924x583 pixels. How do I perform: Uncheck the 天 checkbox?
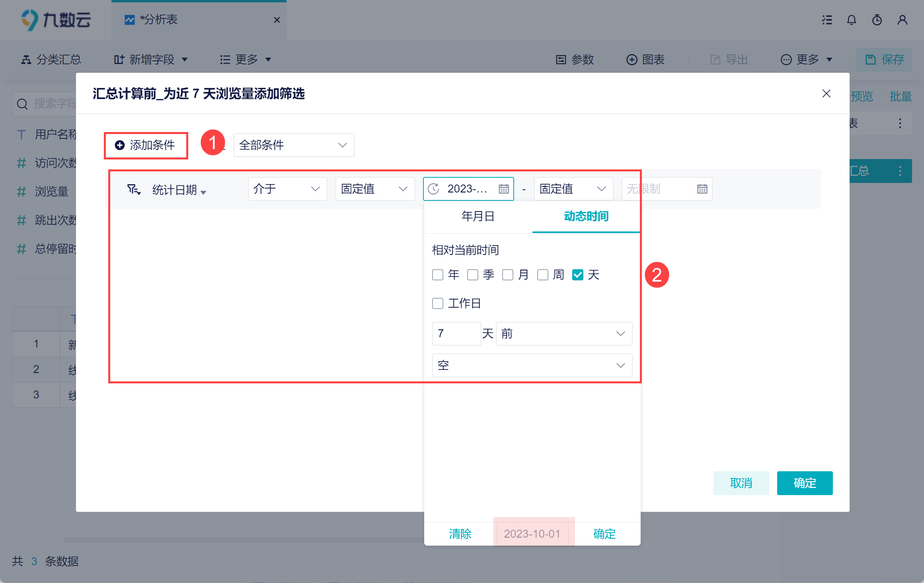(577, 275)
